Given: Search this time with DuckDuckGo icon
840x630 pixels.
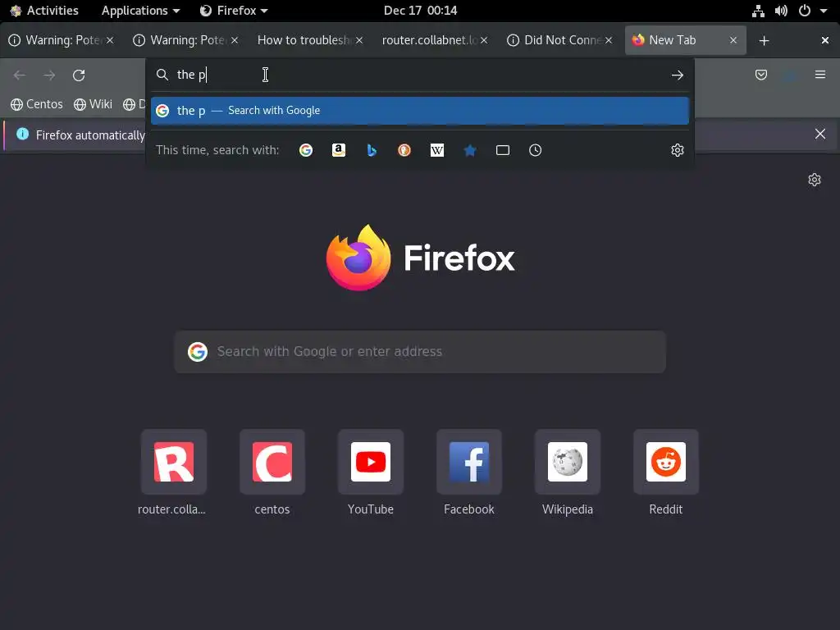Looking at the screenshot, I should coord(404,150).
